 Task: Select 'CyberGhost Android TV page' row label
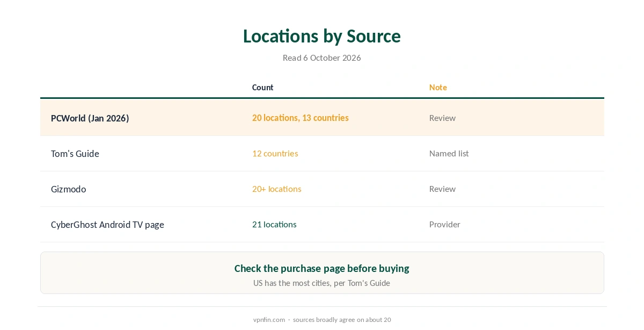click(107, 224)
